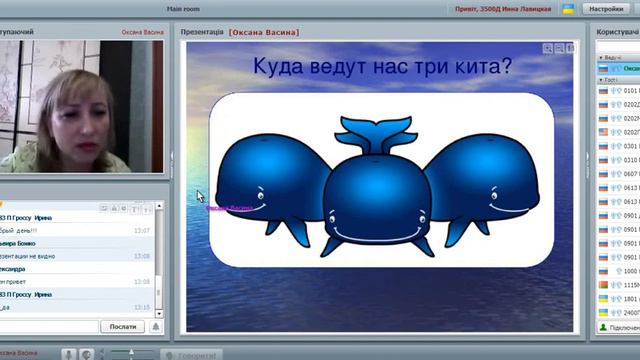Collapse the Ведучі group in users list
Viewport: 640px width, 360px height.
[x=601, y=58]
